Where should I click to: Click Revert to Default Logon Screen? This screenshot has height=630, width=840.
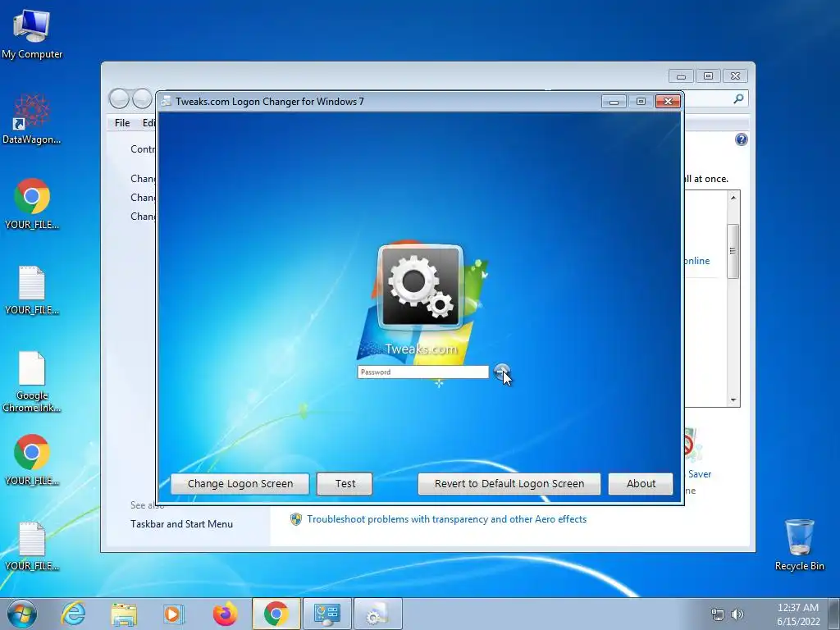click(x=509, y=484)
